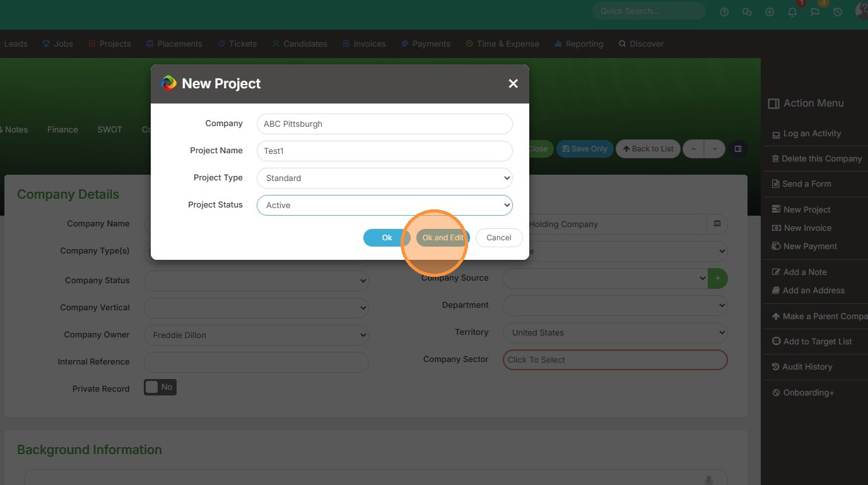Go to next record with down chevron
This screenshot has height=485, width=868.
pyautogui.click(x=714, y=149)
